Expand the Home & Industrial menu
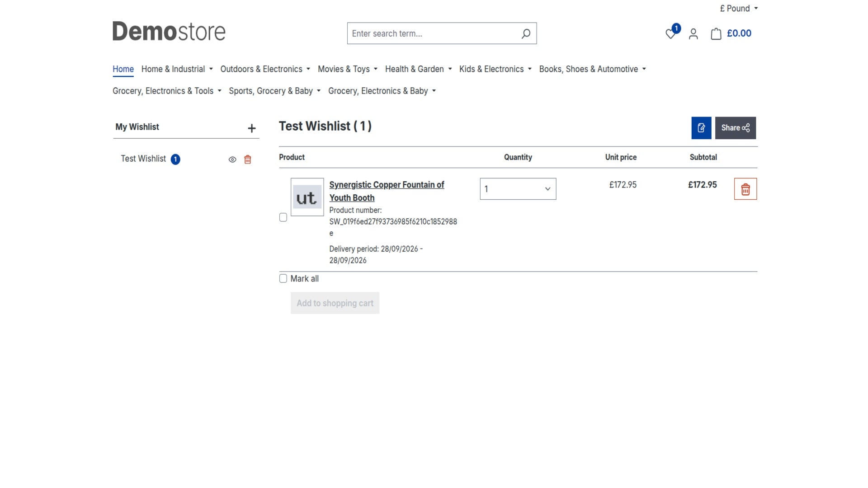Image resolution: width=868 pixels, height=488 pixels. (x=177, y=69)
